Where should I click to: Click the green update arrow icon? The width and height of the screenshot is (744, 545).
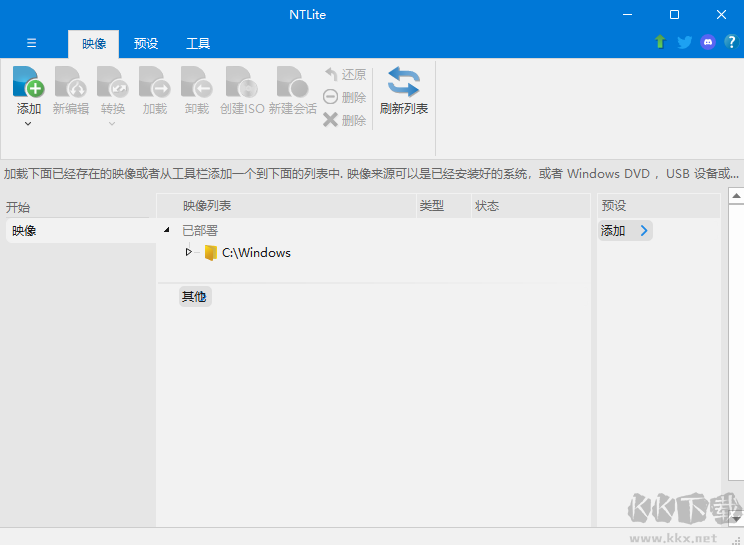[660, 42]
